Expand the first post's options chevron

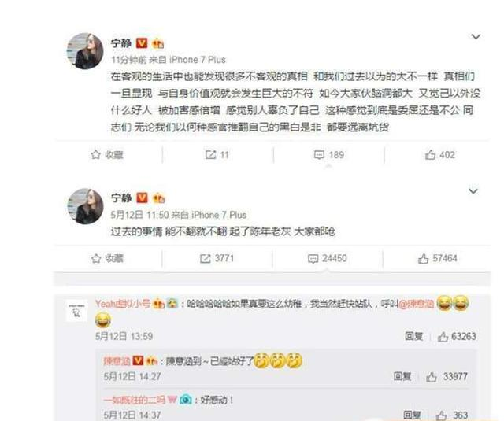(476, 37)
